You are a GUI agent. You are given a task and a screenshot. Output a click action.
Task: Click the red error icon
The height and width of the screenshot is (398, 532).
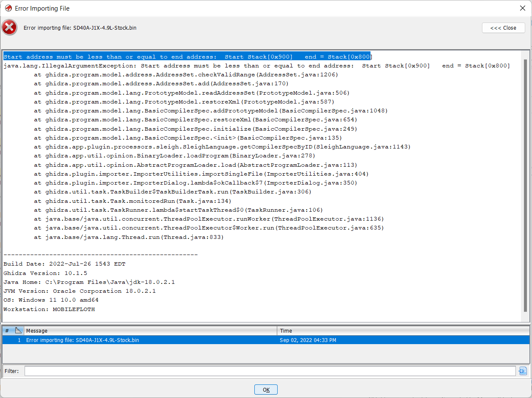coord(9,28)
